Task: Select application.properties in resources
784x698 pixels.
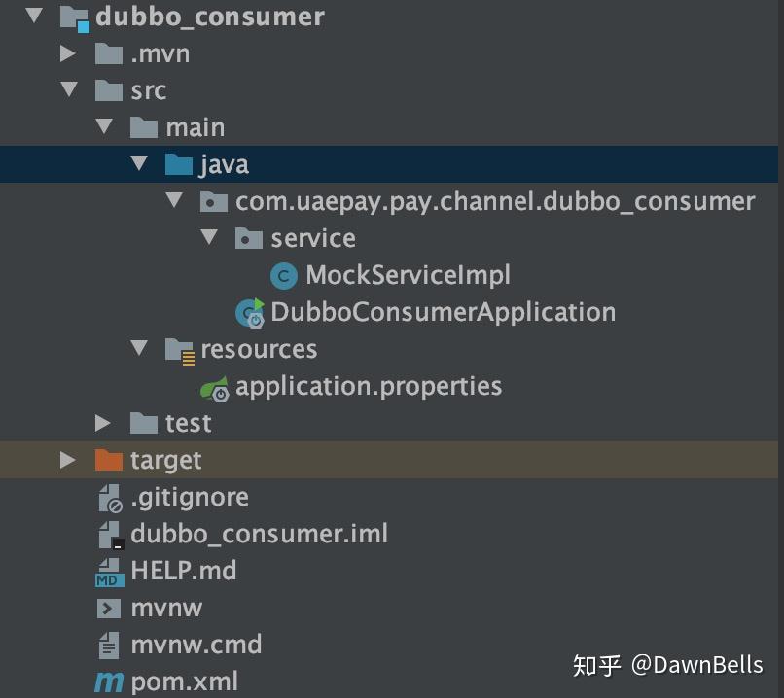Action: (x=370, y=386)
